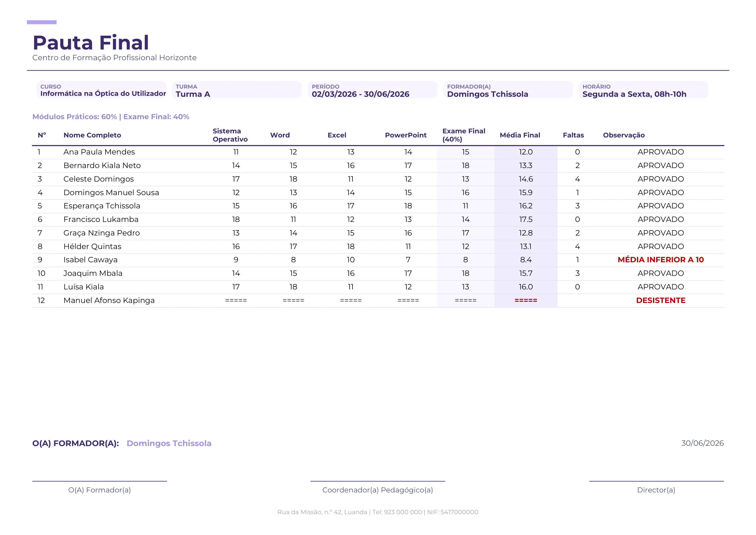Click the red 'MÉDIA INFERIOR A 10' observation

[x=661, y=260]
